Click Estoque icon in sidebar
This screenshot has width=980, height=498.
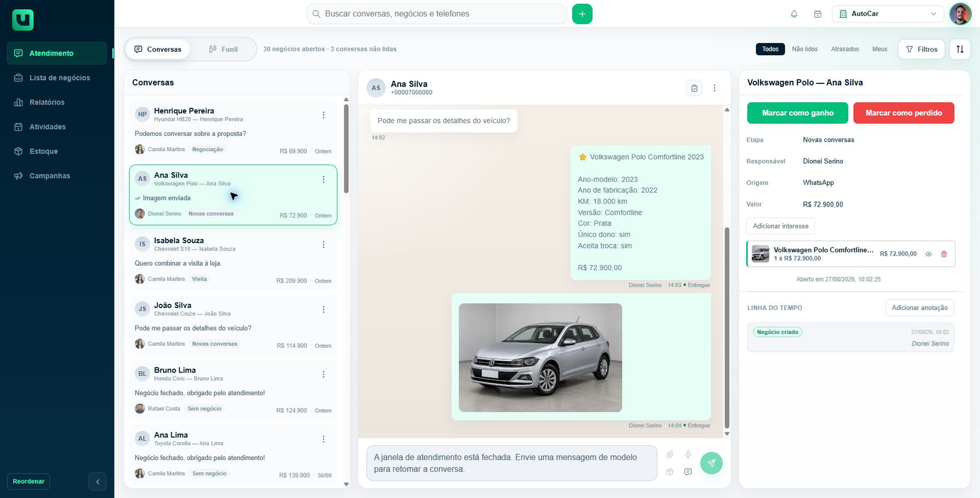[18, 151]
